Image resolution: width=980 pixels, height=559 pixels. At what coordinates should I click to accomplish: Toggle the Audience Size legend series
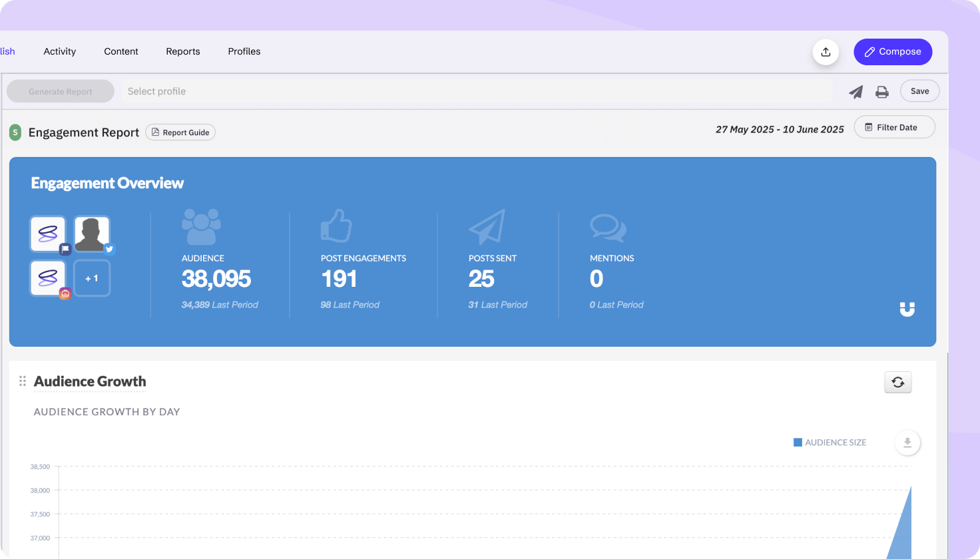point(830,443)
